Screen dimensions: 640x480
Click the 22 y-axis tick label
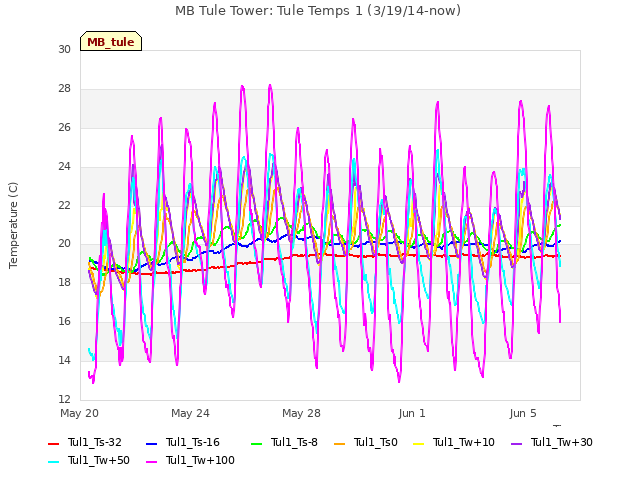64,205
